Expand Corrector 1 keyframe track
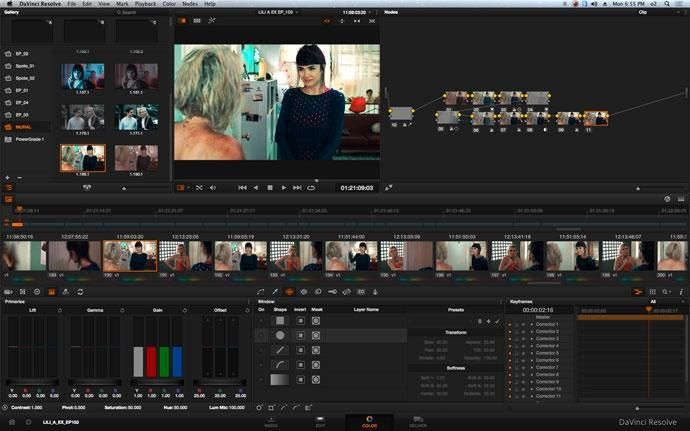This screenshot has width=690, height=431. 532,324
